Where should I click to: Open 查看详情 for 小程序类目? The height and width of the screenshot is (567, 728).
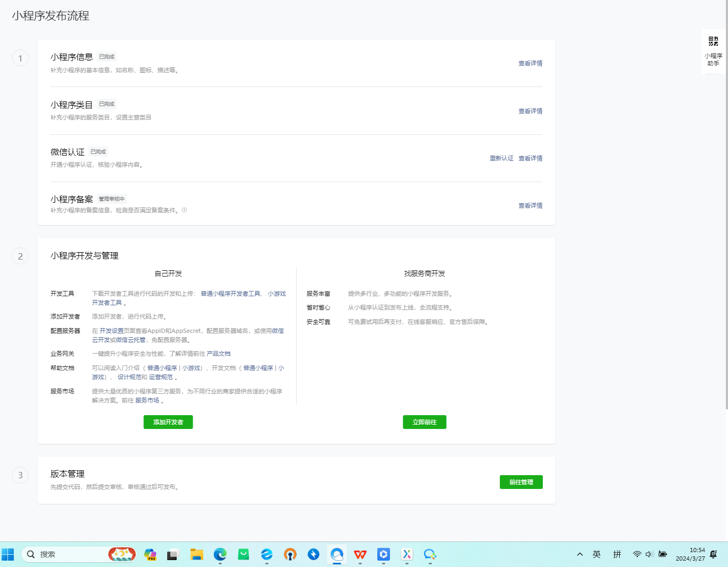530,111
